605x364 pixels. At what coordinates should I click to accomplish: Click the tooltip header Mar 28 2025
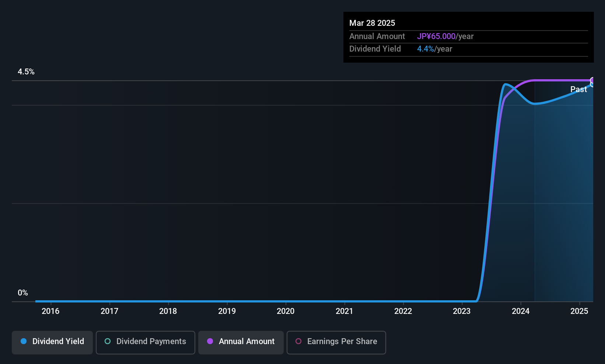pyautogui.click(x=372, y=23)
